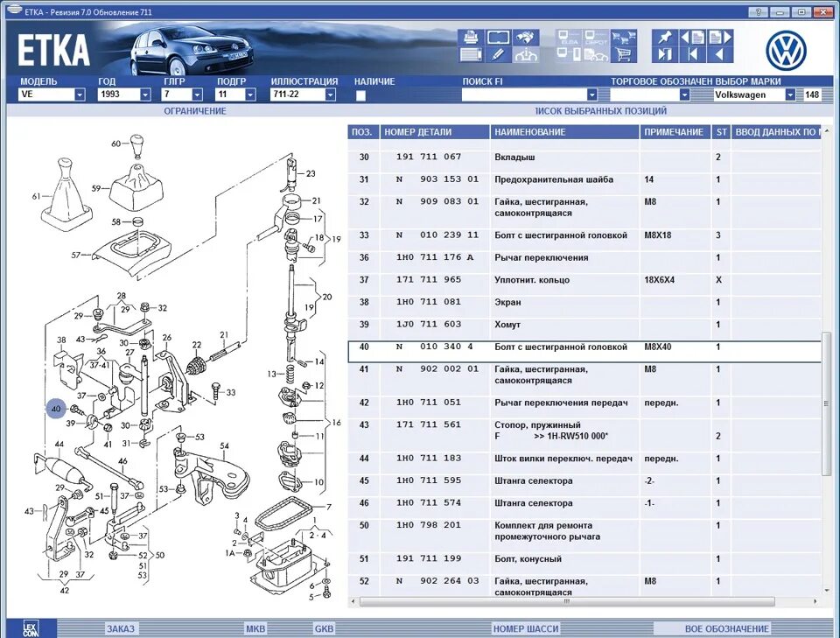Click the help question mark in title bar
The width and height of the screenshot is (840, 638).
759,11
